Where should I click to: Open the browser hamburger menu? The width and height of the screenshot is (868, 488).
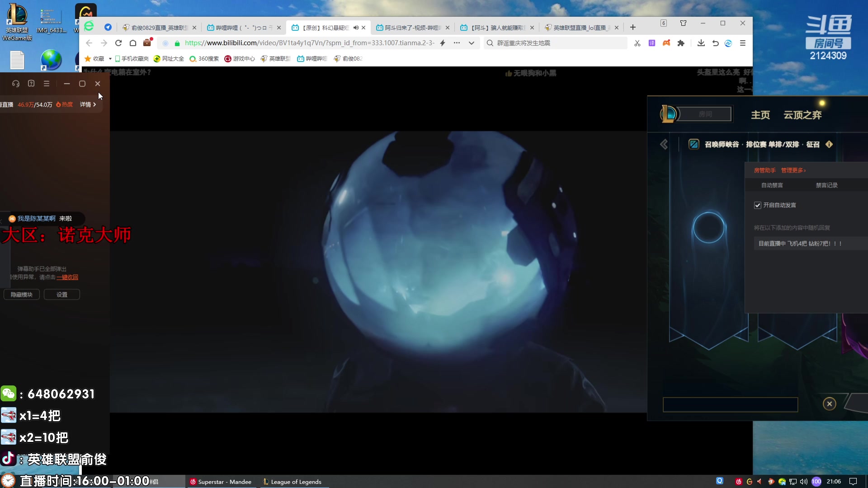click(x=743, y=43)
